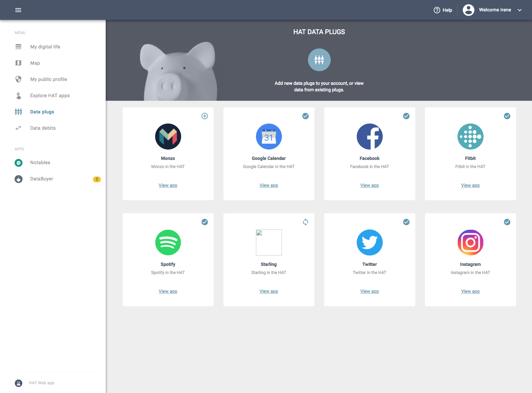Click the checkmark on Spotify card

pos(205,222)
